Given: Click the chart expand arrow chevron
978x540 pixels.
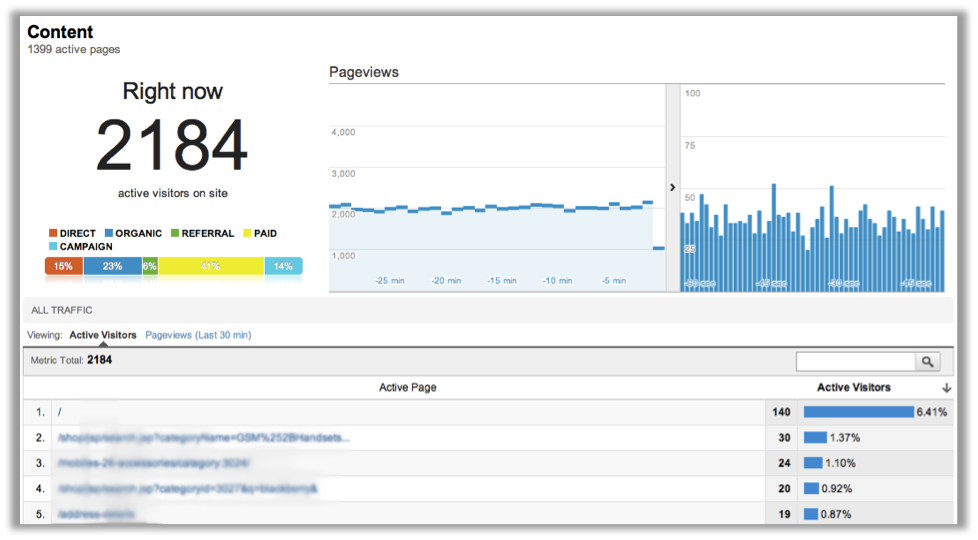Looking at the screenshot, I should pos(672,187).
